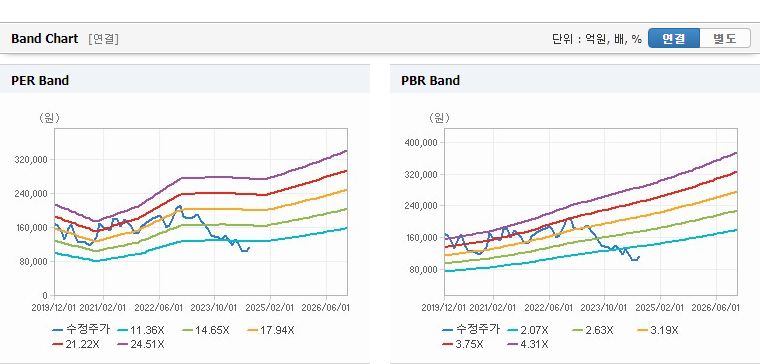Switch to the 연결 view button
The width and height of the screenshot is (760, 364).
(x=674, y=38)
